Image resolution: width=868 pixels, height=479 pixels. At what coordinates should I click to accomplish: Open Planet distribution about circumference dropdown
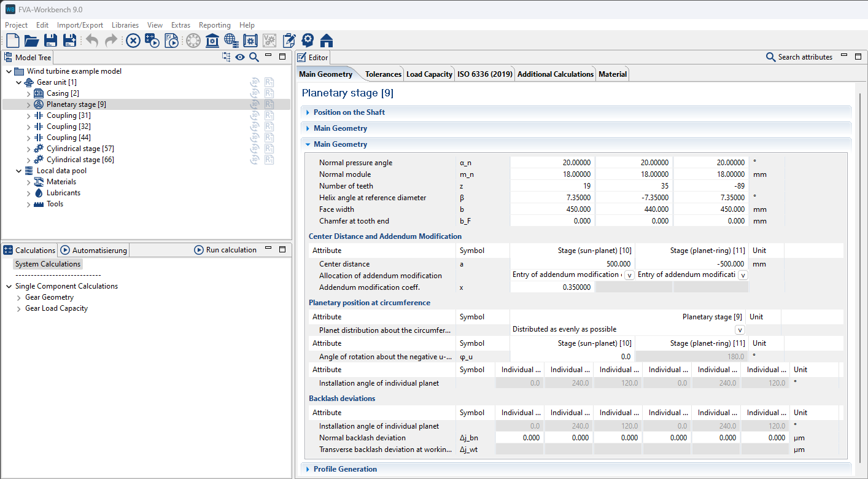pos(740,330)
